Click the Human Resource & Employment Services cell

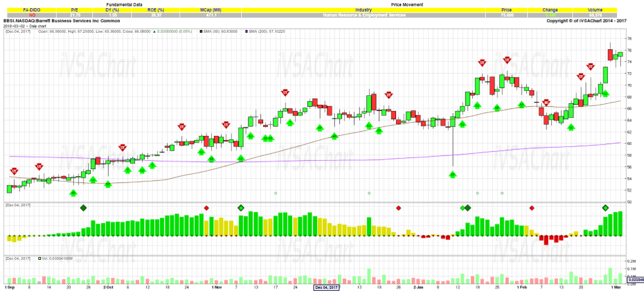click(x=363, y=15)
